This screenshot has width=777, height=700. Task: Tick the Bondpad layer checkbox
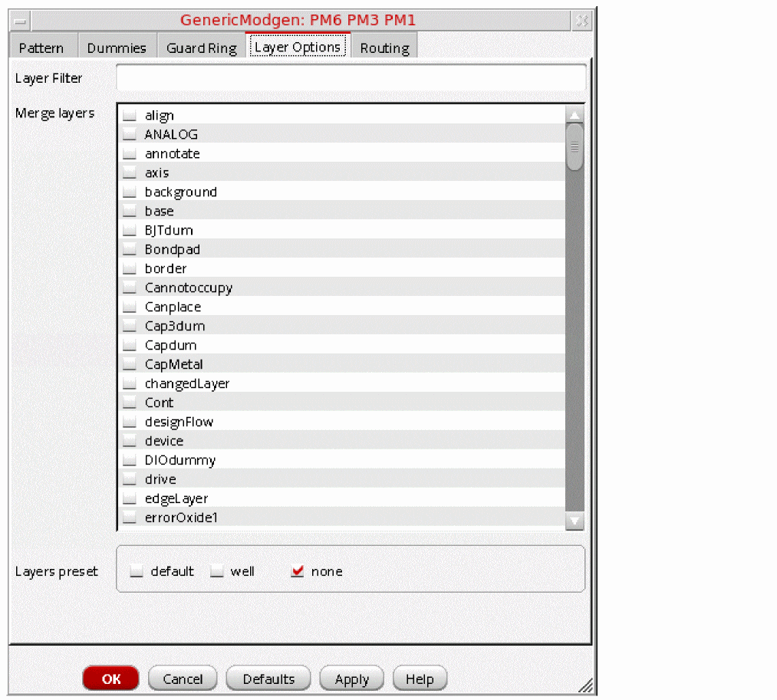point(130,249)
